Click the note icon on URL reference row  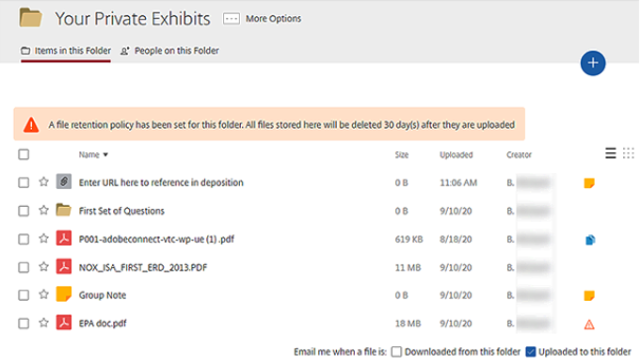tap(589, 183)
